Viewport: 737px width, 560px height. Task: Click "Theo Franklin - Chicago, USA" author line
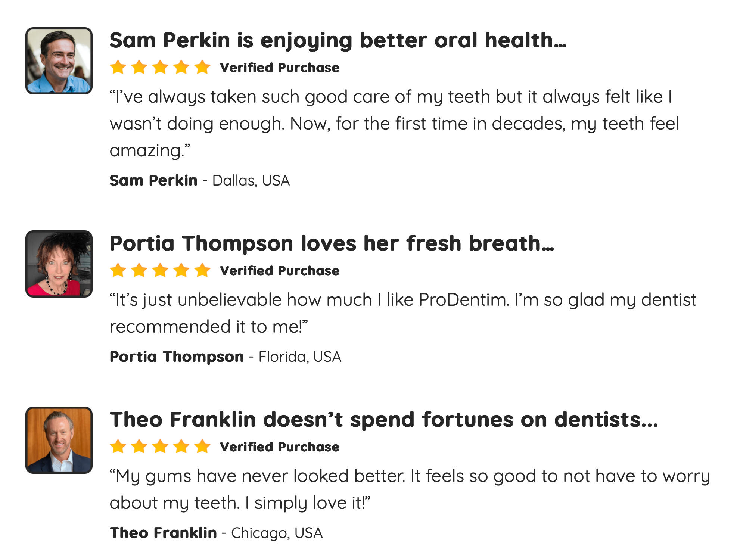216,533
